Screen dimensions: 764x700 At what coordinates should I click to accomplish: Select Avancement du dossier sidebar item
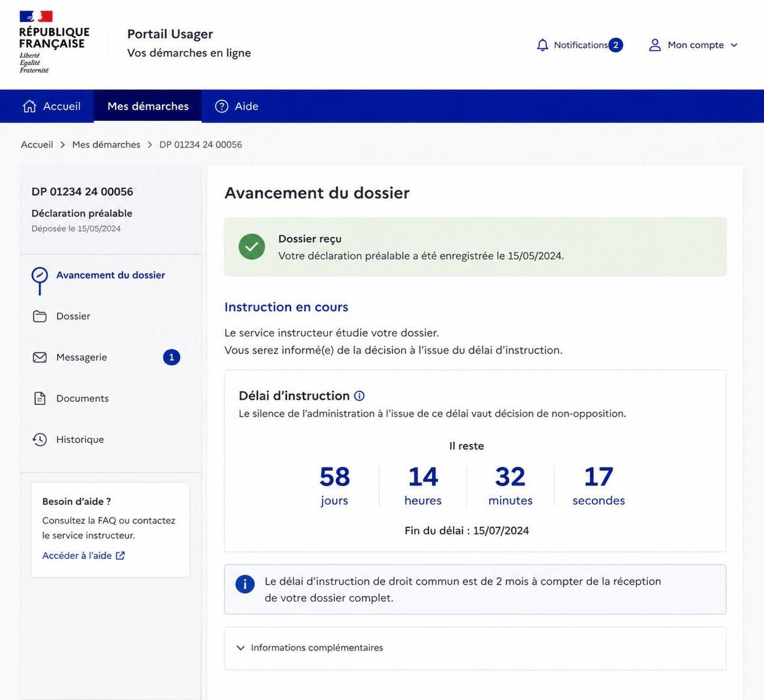pyautogui.click(x=111, y=275)
